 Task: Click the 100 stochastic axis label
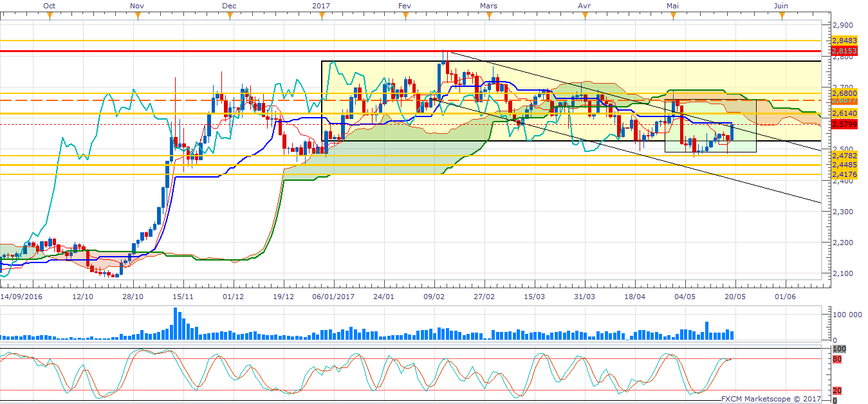(838, 349)
